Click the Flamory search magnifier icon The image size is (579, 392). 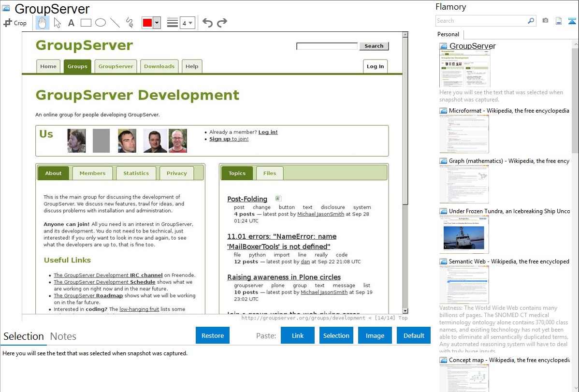[x=531, y=21]
